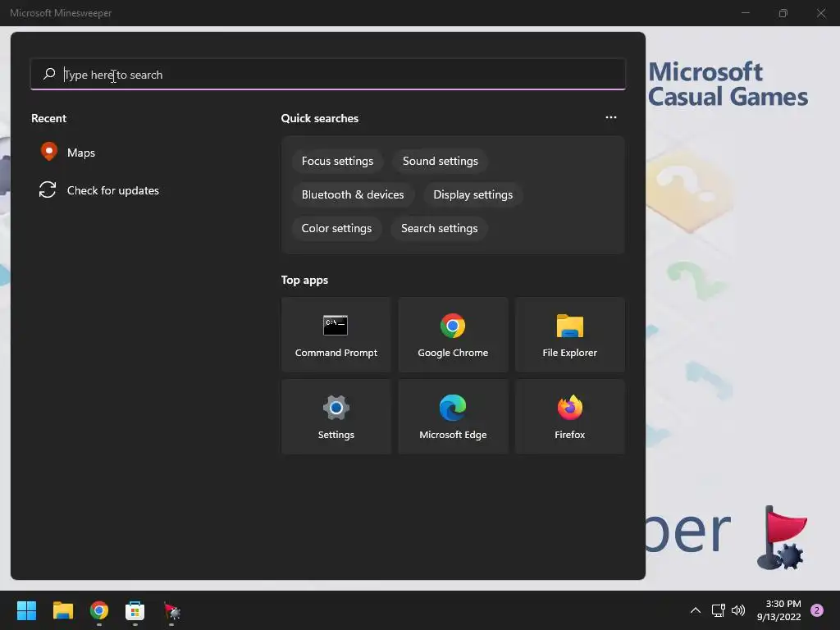840x630 pixels.
Task: Open the Quick searches more options menu
Action: tap(610, 117)
